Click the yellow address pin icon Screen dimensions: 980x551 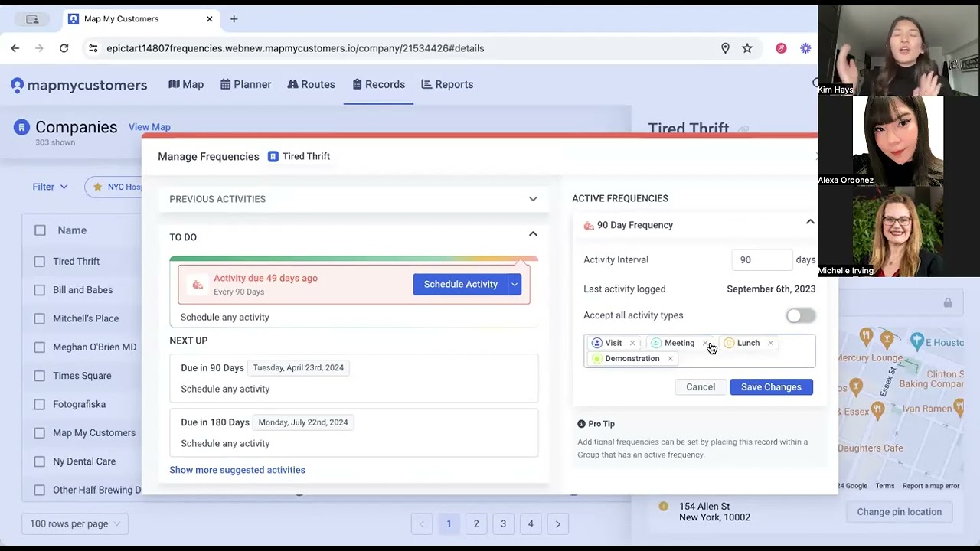tap(664, 506)
